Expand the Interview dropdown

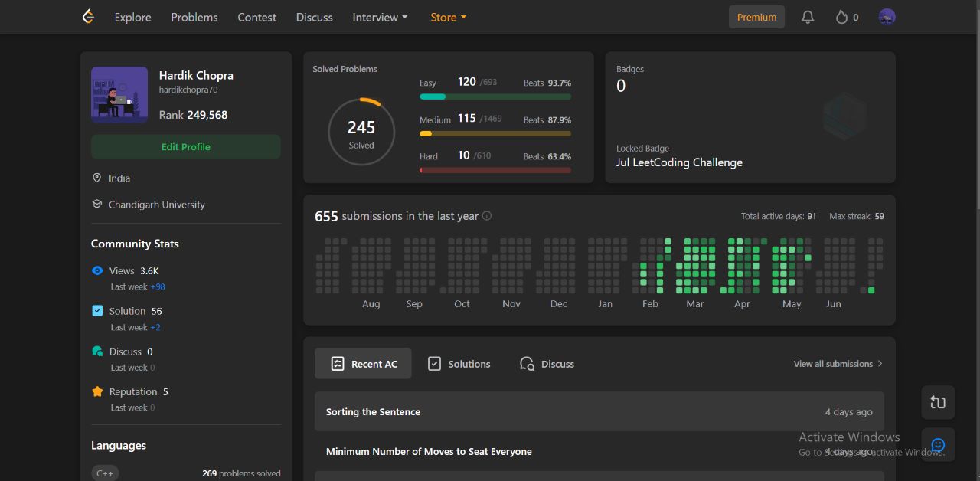380,17
